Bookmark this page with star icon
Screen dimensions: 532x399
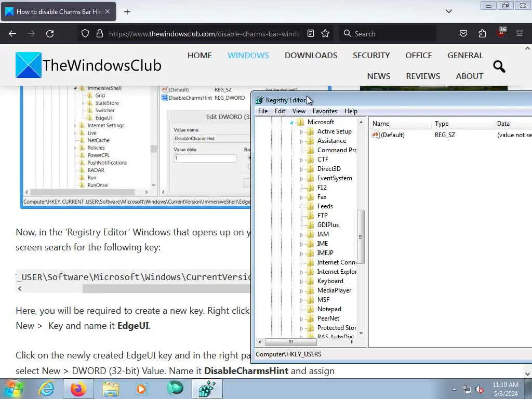[x=325, y=34]
